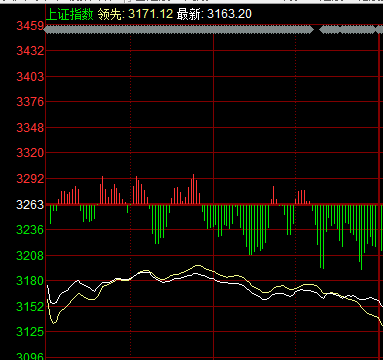Click the 3320 price axis label

(x=30, y=153)
